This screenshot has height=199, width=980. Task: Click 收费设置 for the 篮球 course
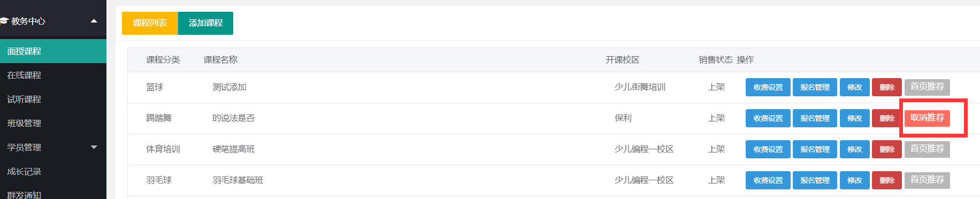click(x=768, y=87)
